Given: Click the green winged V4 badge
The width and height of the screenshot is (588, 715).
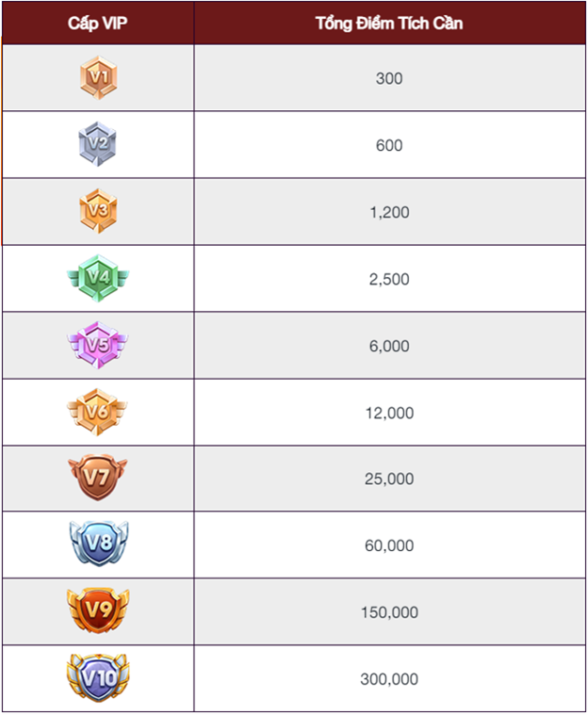Looking at the screenshot, I should coord(98,278).
